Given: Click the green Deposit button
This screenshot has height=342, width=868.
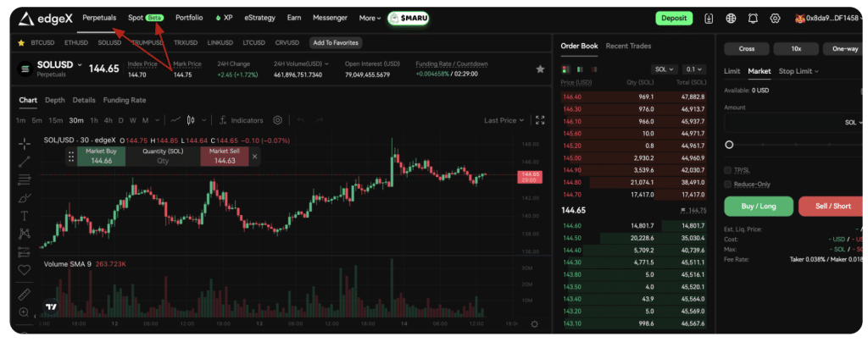Looking at the screenshot, I should point(674,18).
